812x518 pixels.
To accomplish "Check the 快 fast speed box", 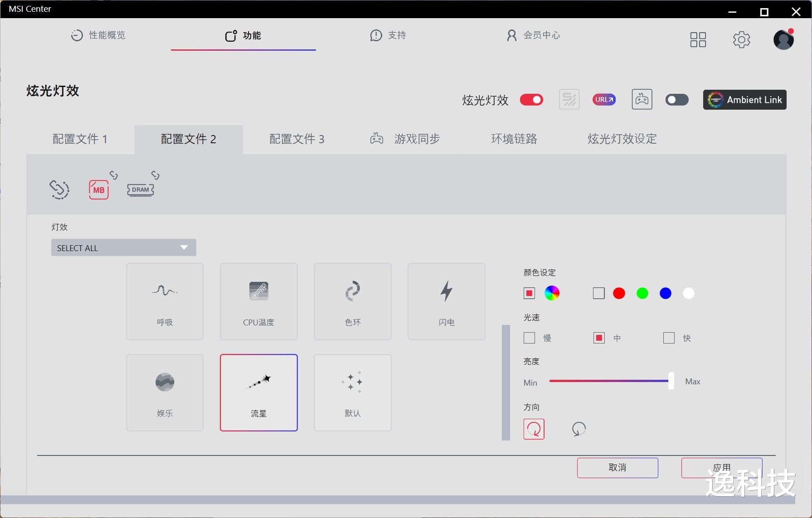I will pyautogui.click(x=669, y=338).
